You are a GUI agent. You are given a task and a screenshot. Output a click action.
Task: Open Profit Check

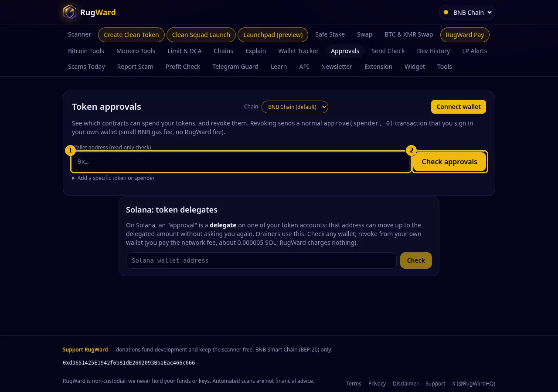[183, 67]
